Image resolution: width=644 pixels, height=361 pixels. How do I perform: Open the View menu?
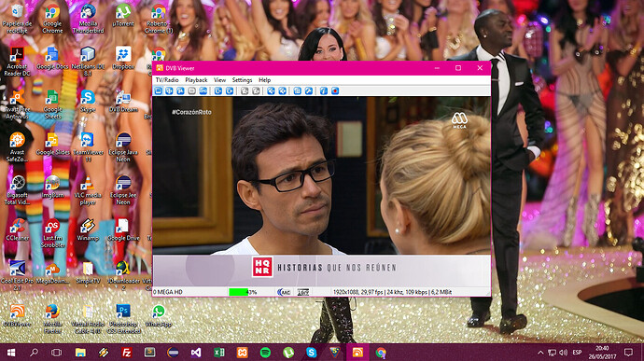(x=219, y=79)
